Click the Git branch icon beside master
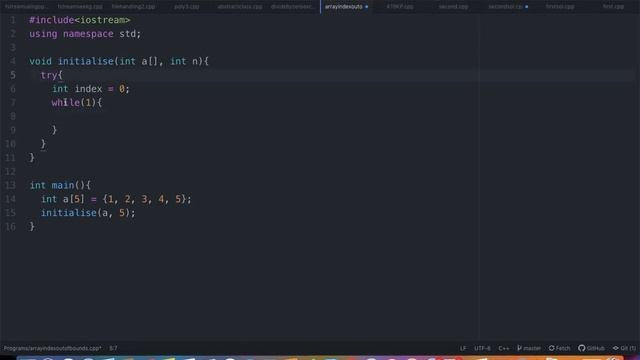640x360 pixels. tap(519, 348)
